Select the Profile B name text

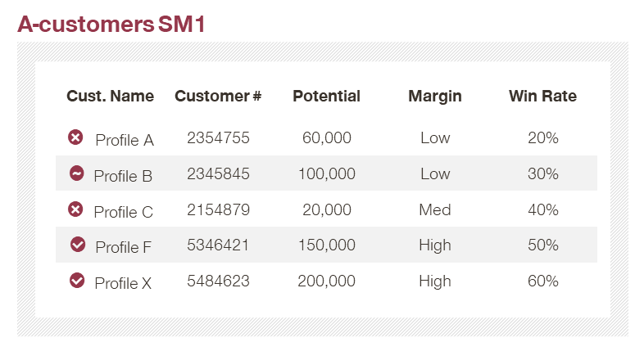point(123,177)
